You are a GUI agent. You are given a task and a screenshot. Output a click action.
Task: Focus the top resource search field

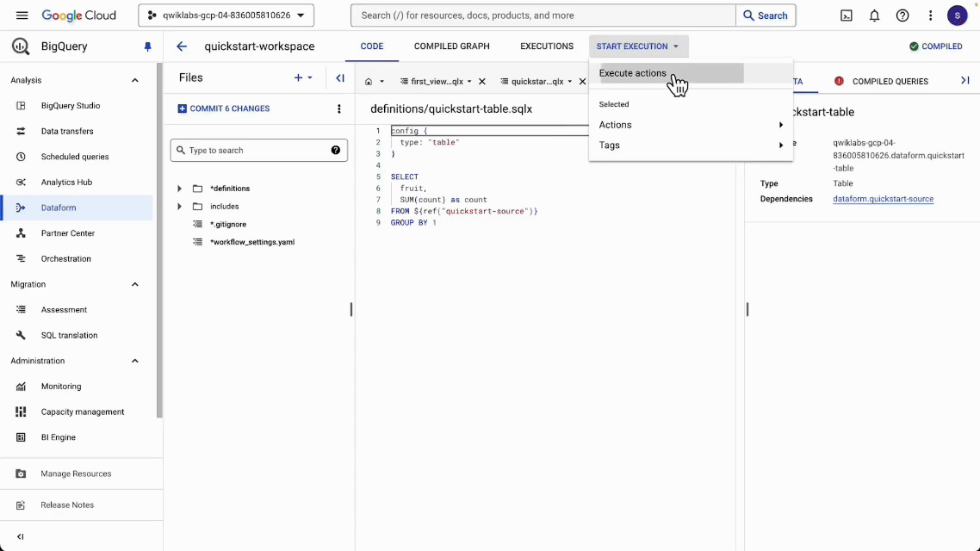click(543, 15)
